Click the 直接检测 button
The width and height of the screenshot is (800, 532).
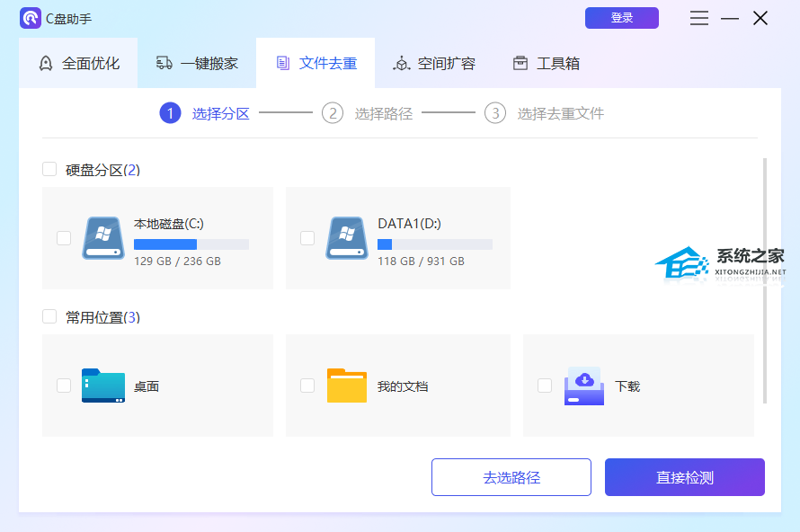pyautogui.click(x=684, y=477)
